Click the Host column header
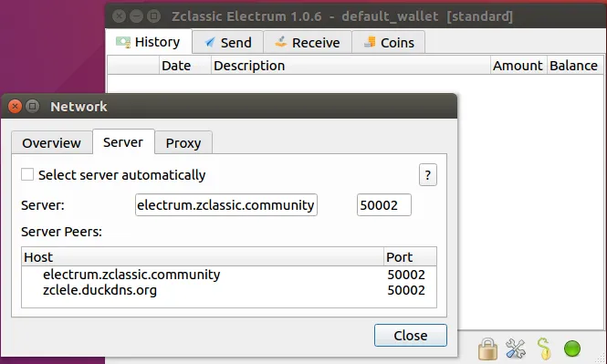The height and width of the screenshot is (364, 607). coord(203,257)
